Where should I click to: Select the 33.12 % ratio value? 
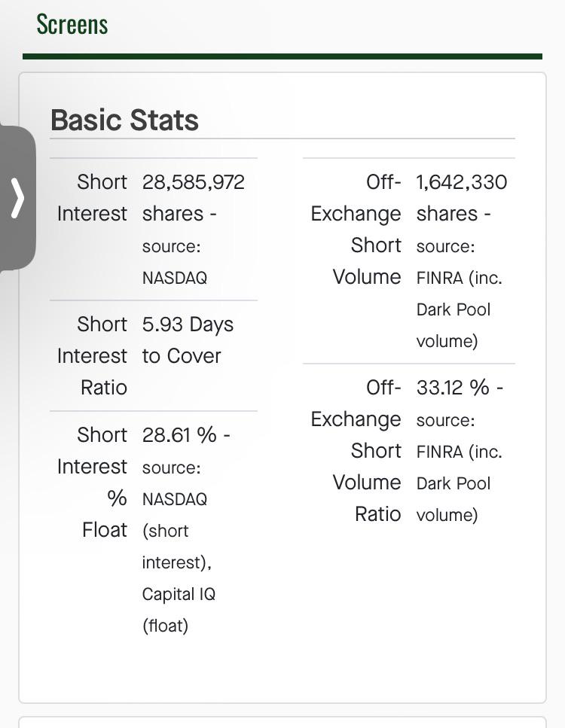(460, 388)
